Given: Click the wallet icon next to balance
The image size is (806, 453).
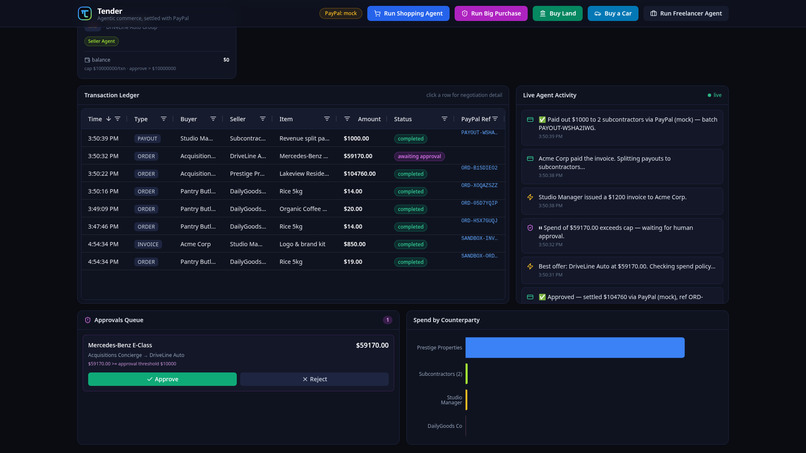Looking at the screenshot, I should (x=87, y=60).
